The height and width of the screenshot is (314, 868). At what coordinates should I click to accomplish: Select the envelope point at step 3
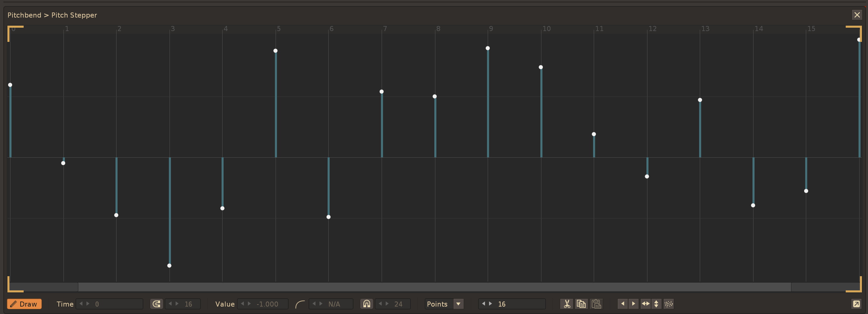pos(170,266)
